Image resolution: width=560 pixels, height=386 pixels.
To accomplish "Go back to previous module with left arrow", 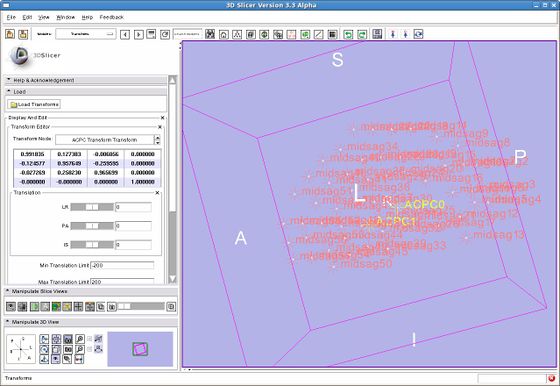I will click(125, 34).
